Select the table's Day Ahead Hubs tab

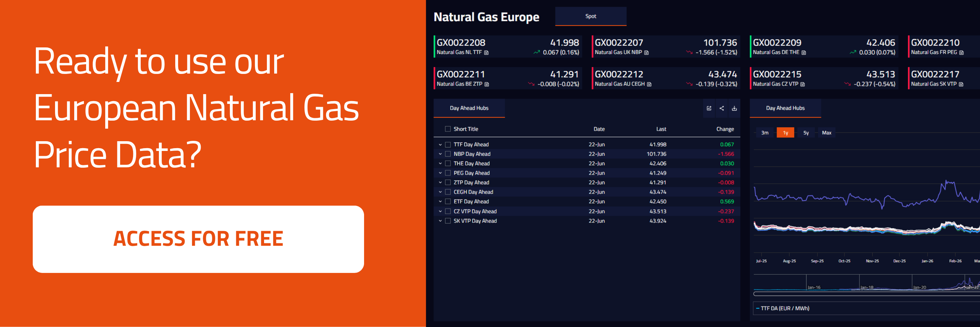point(469,108)
